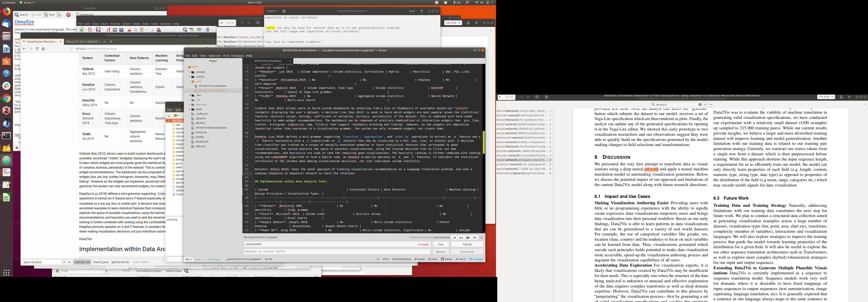Enable Formatted Display checkbox

tap(134, 271)
